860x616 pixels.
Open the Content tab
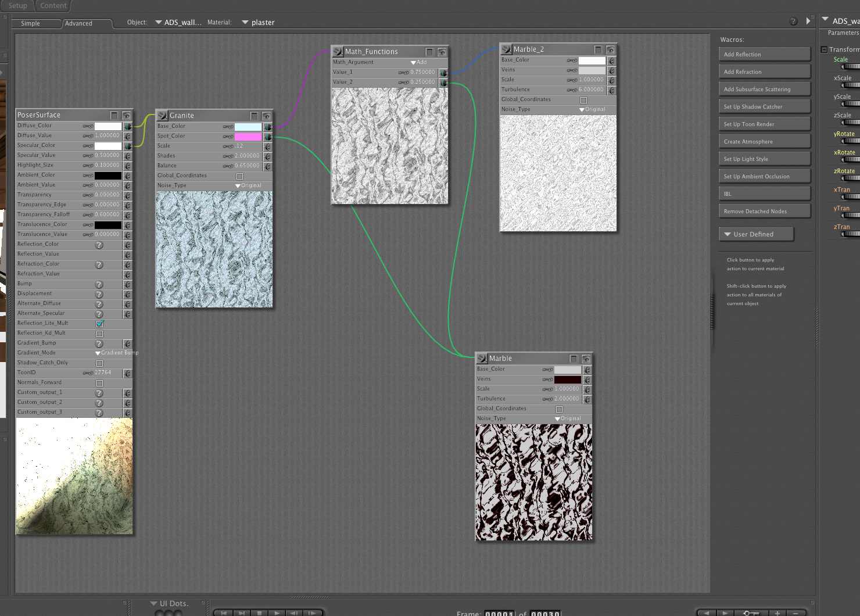53,6
